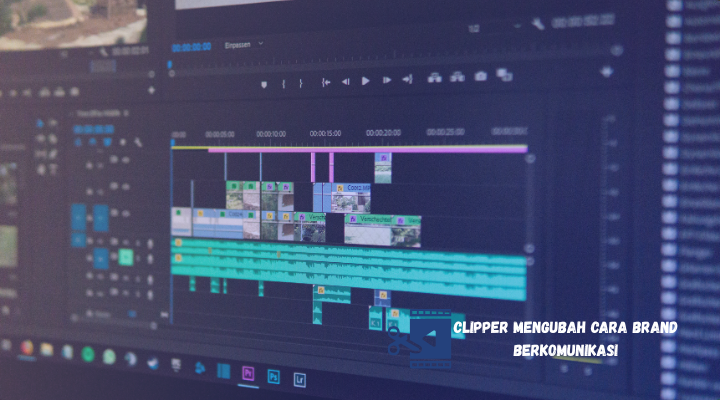The image size is (720, 400).
Task: Open the 1/2 playback resolution dropdown
Action: coord(495,28)
